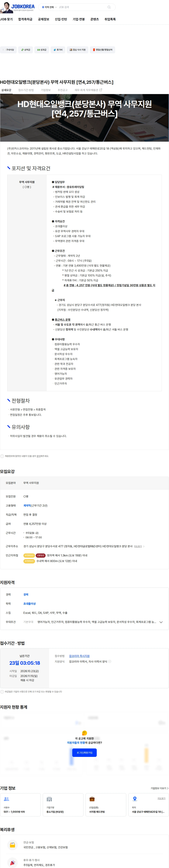
Task: Click the 문의 link in notice
Action: 38,456
